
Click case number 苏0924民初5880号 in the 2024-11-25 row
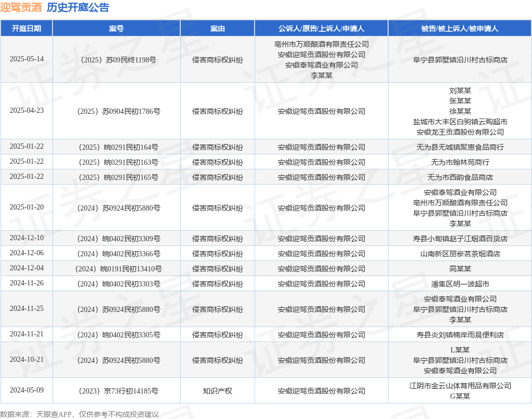pyautogui.click(x=131, y=309)
